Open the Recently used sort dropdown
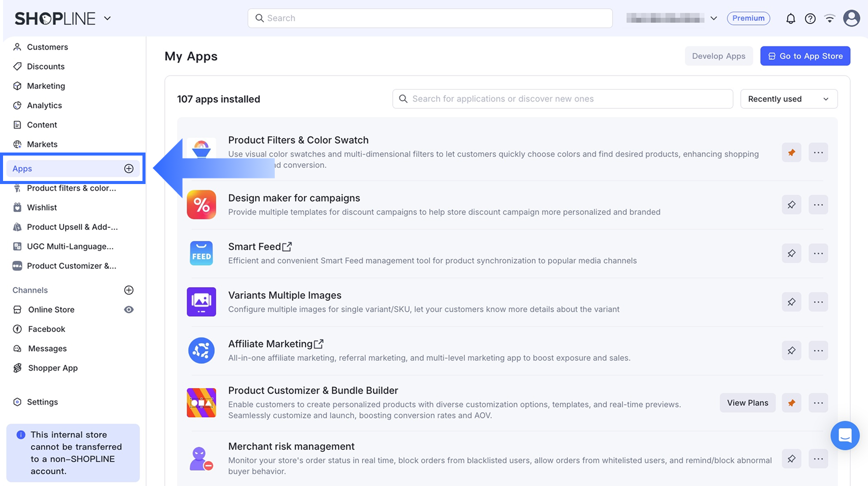This screenshot has width=868, height=486. tap(789, 99)
